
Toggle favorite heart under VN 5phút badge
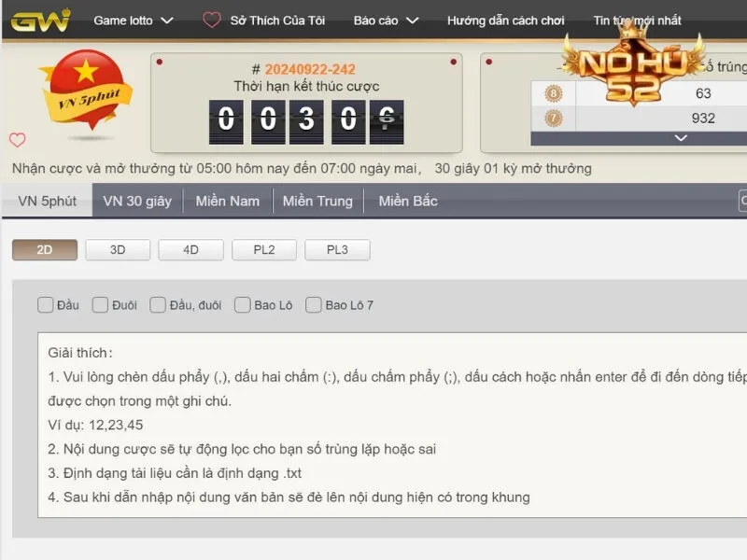click(x=18, y=139)
